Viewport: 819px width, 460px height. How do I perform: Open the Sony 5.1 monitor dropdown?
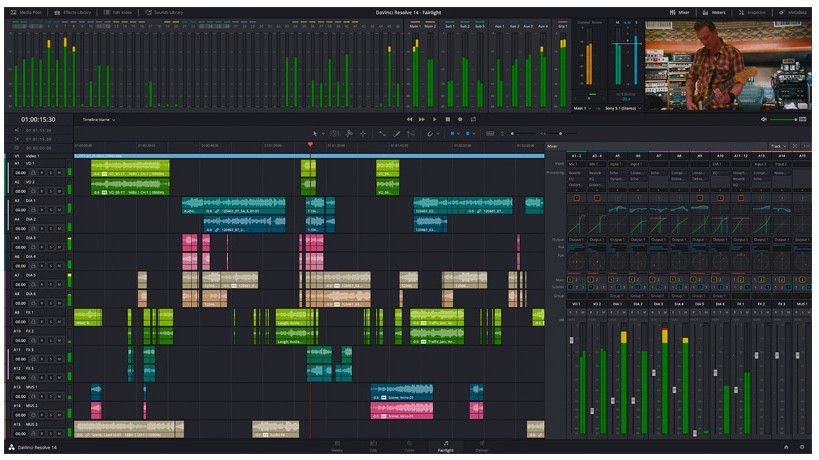point(622,109)
